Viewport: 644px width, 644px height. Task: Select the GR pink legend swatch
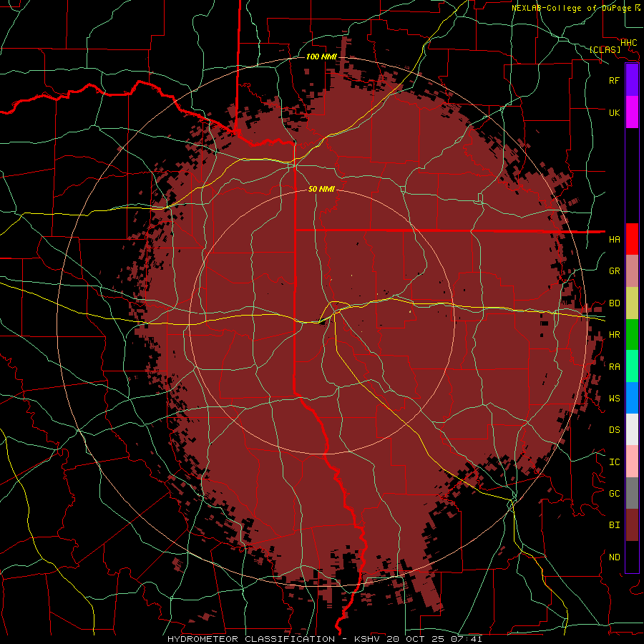(x=632, y=271)
